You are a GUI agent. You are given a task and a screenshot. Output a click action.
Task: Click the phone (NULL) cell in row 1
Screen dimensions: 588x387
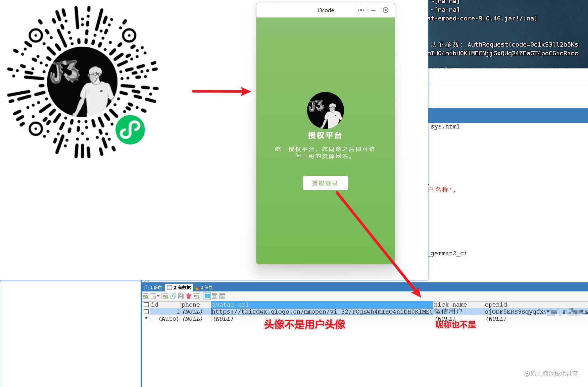(x=196, y=312)
